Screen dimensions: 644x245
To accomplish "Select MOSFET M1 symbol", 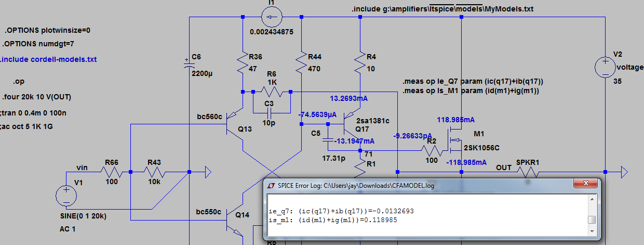I will point(456,139).
